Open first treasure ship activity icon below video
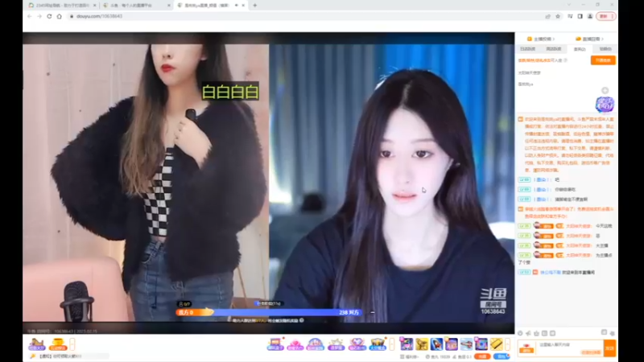This screenshot has width=644, height=362. coord(36,344)
